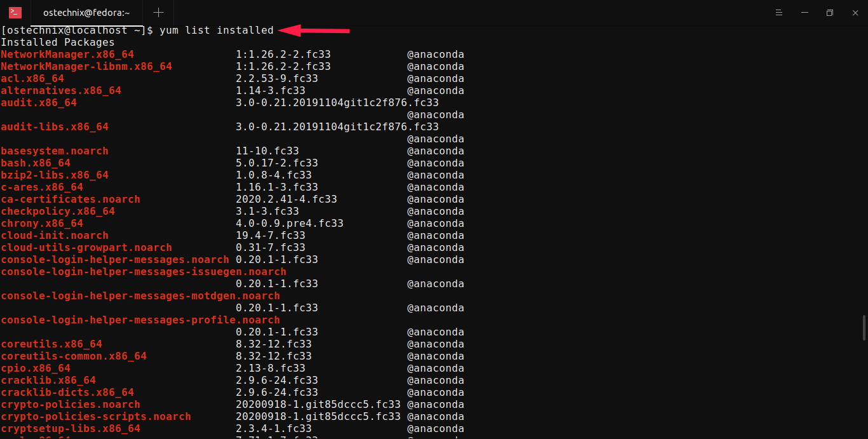Click the close window icon
868x439 pixels.
(x=854, y=12)
